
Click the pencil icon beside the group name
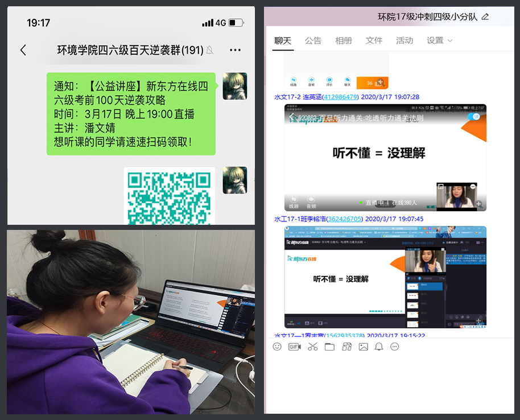click(x=485, y=17)
